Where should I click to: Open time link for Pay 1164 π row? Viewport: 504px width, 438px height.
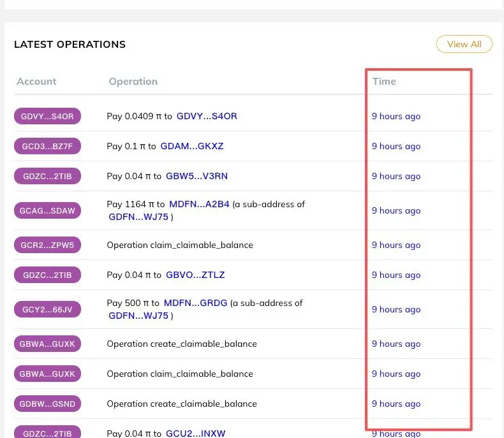(396, 210)
